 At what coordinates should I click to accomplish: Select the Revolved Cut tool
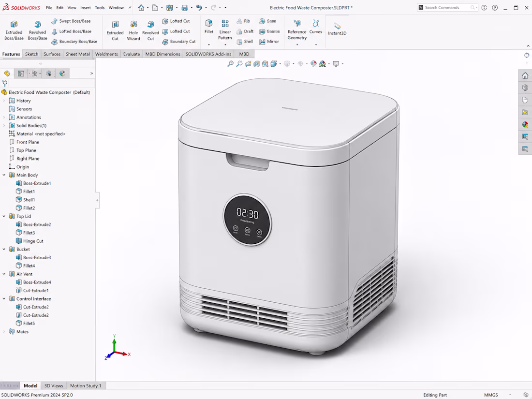(x=150, y=30)
